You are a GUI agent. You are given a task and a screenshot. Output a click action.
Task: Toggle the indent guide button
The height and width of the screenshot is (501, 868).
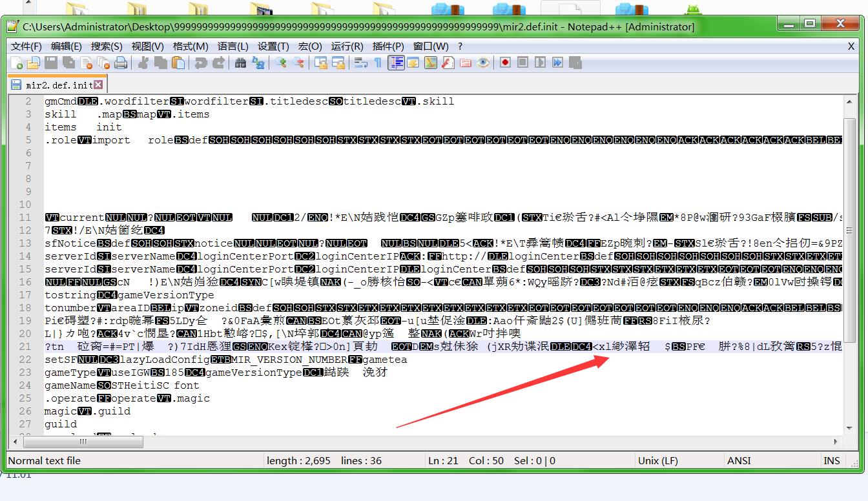[396, 63]
